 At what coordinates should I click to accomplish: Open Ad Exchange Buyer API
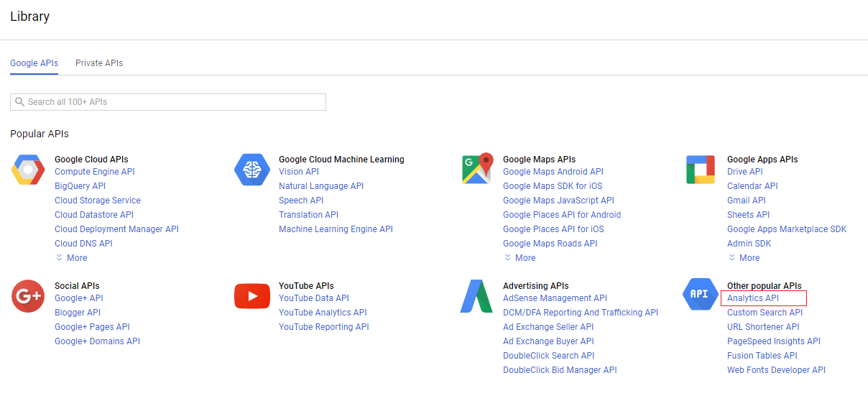(x=548, y=341)
